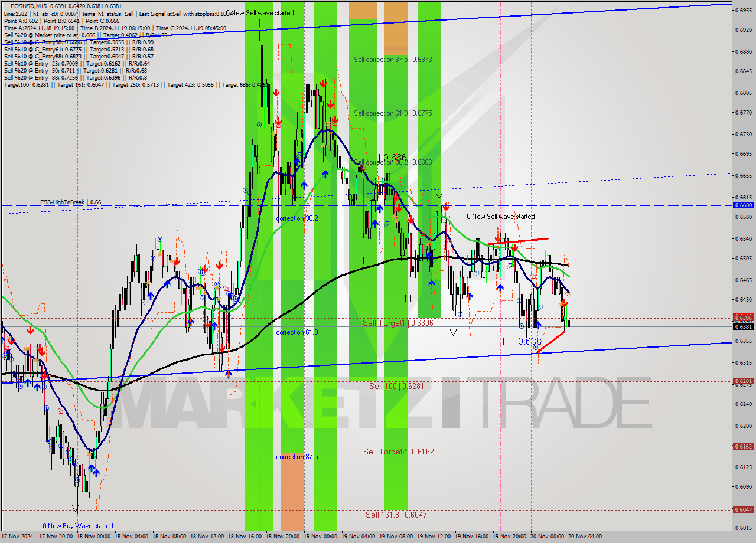Click the 'Sell Target1 | 0.6396' label

(x=398, y=323)
